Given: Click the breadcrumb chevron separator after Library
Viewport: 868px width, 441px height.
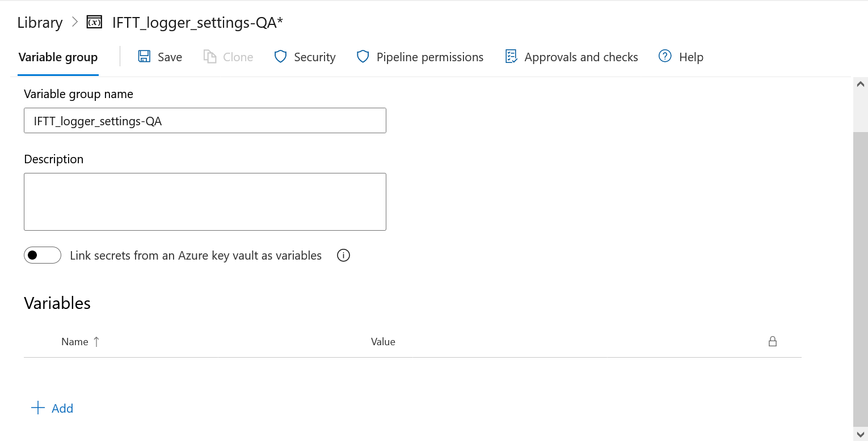Looking at the screenshot, I should [75, 23].
